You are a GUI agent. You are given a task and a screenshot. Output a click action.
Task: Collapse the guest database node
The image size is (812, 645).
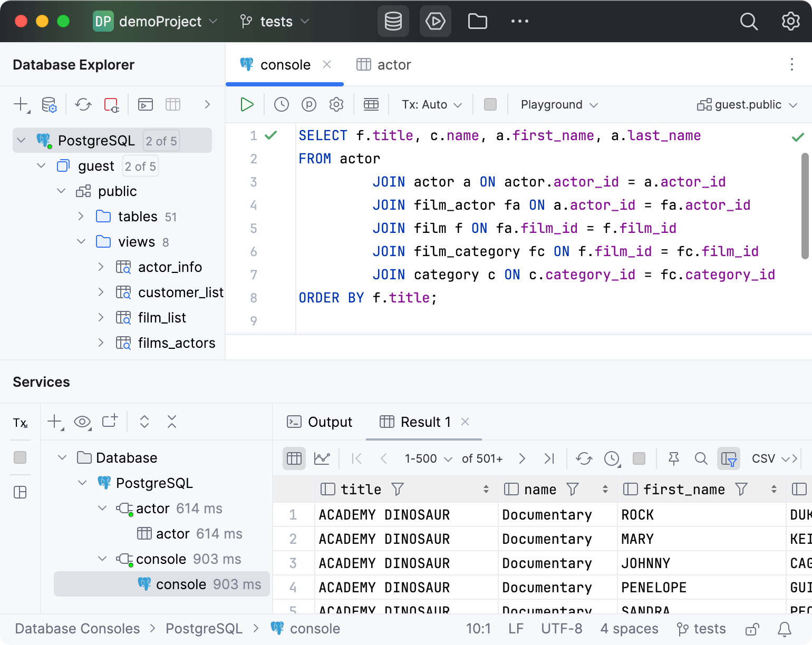pyautogui.click(x=41, y=165)
